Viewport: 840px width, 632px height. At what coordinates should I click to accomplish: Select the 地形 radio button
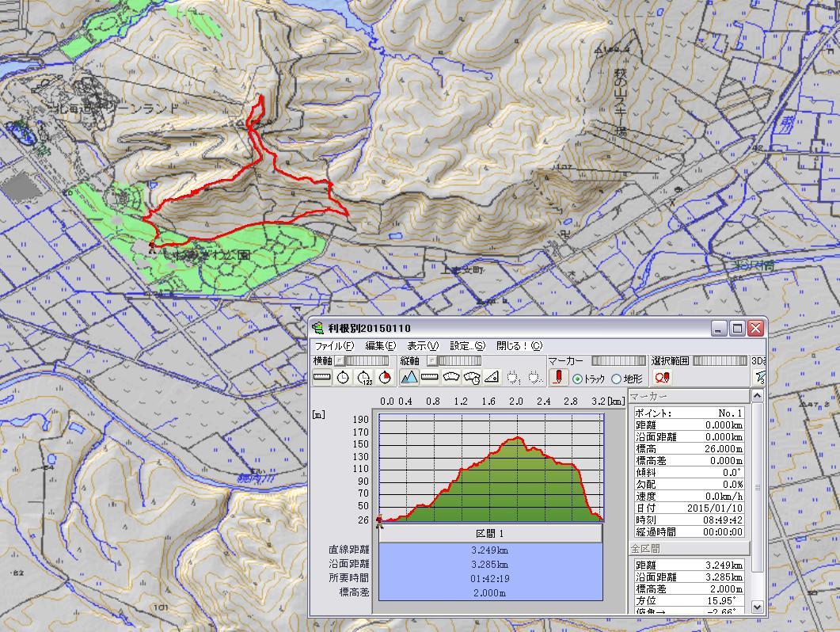click(616, 379)
